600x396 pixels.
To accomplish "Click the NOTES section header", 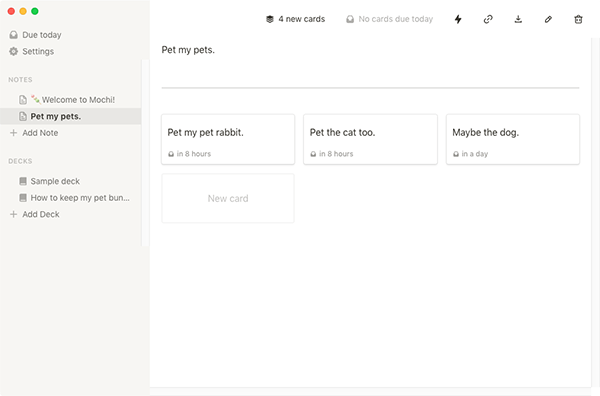I will click(20, 80).
